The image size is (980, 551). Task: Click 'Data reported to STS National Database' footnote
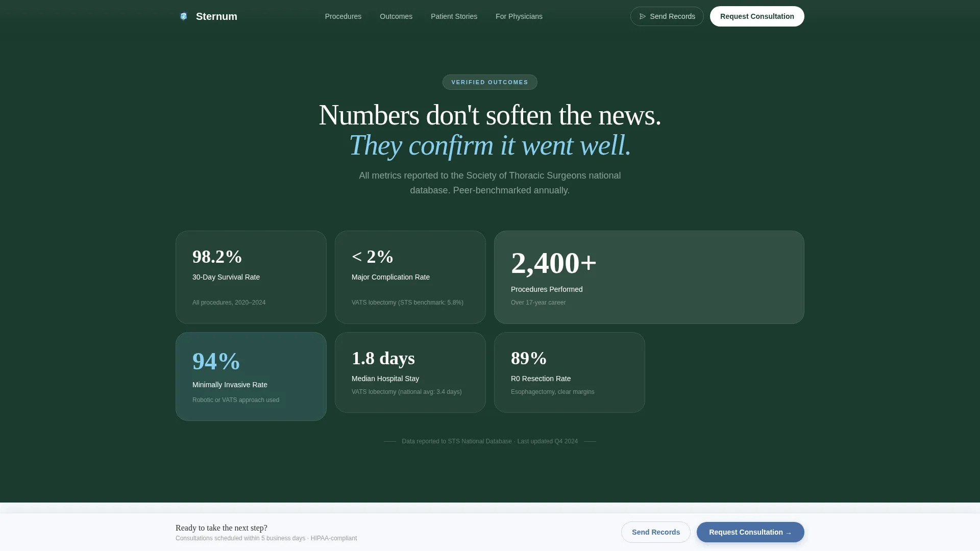pyautogui.click(x=456, y=441)
